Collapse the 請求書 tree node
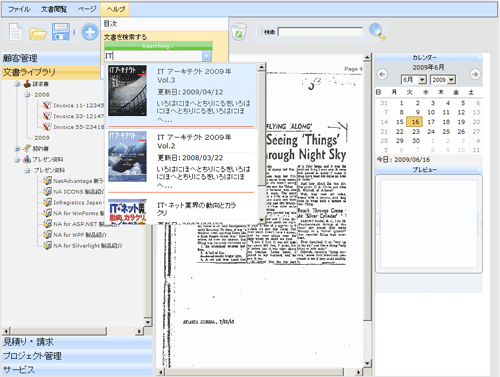Screen dimensions: 500x377 point(17,84)
